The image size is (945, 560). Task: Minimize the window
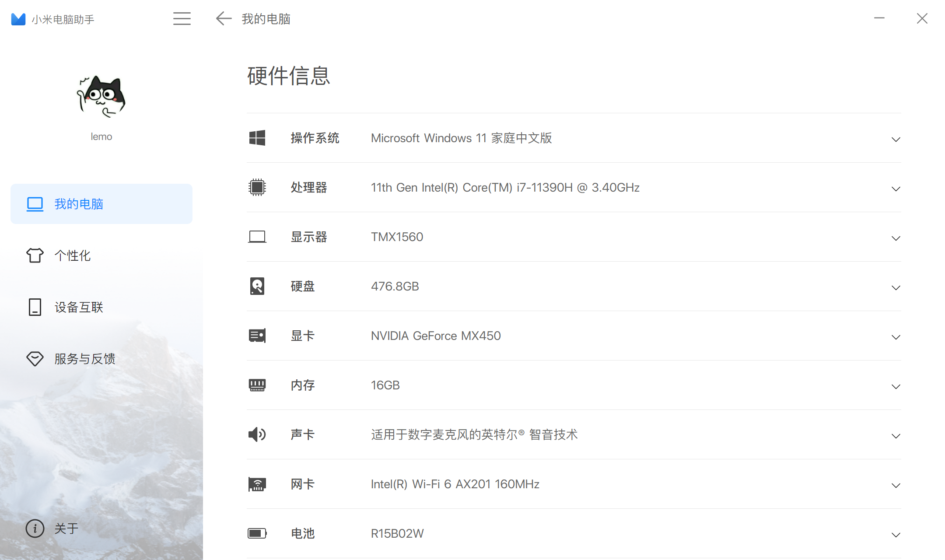pyautogui.click(x=879, y=18)
